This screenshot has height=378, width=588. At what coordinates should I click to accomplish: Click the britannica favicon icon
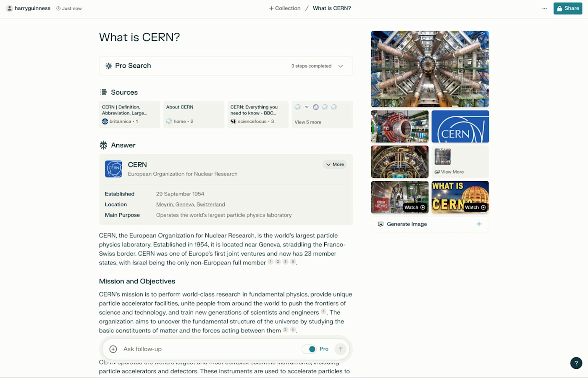coord(105,122)
